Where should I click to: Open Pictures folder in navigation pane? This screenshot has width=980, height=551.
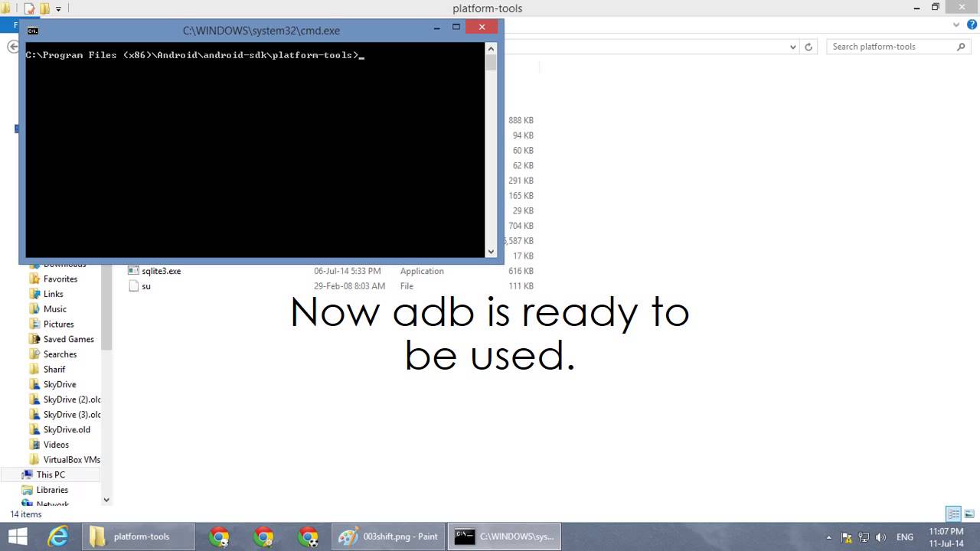click(58, 324)
